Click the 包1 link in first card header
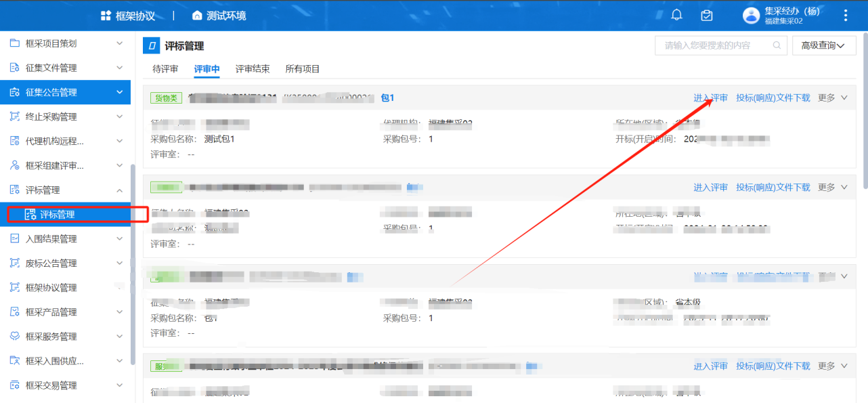The image size is (868, 403). coord(388,98)
